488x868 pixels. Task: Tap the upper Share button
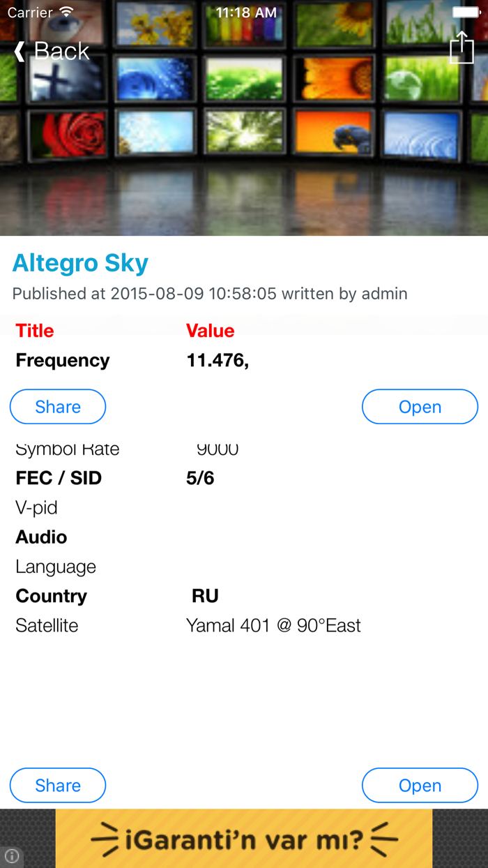point(57,407)
